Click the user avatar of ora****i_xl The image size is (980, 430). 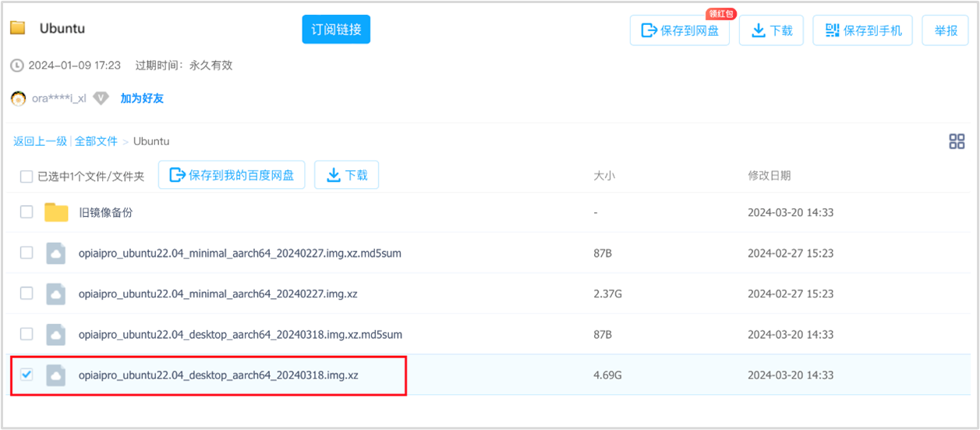[19, 98]
